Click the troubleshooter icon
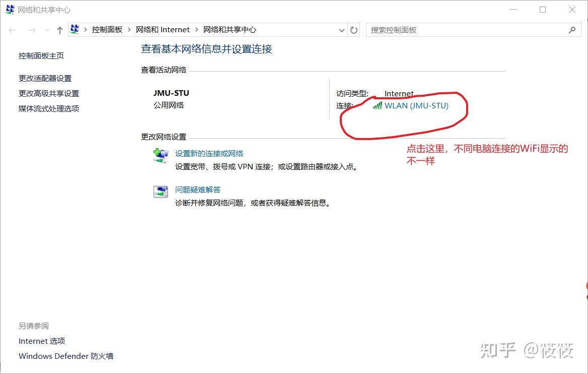Image resolution: width=588 pixels, height=374 pixels. pyautogui.click(x=161, y=192)
